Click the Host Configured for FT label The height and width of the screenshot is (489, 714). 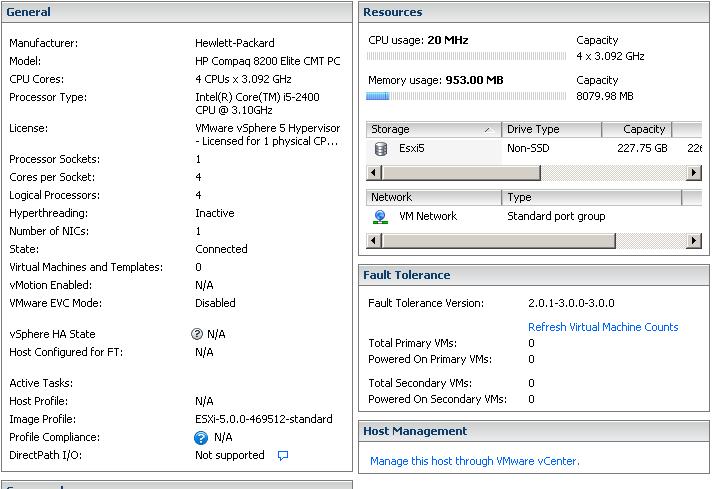[x=66, y=352]
